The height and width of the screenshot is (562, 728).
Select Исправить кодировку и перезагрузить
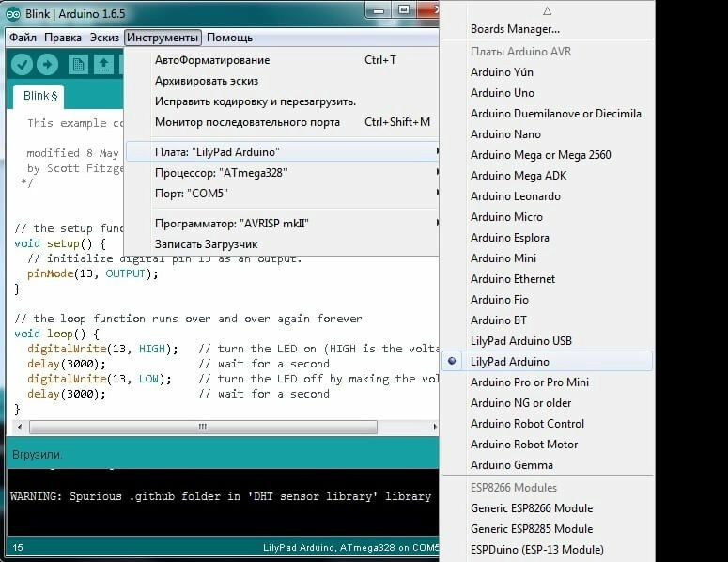[x=283, y=101]
